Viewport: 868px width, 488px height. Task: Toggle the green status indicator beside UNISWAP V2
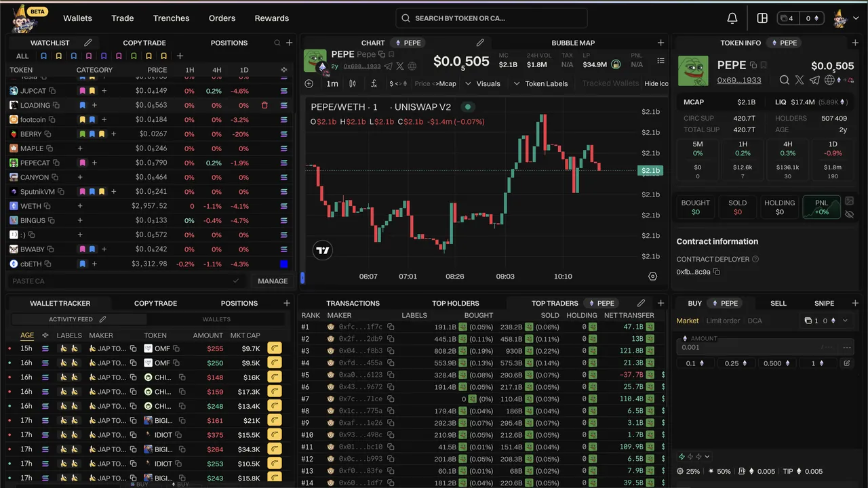click(x=467, y=107)
